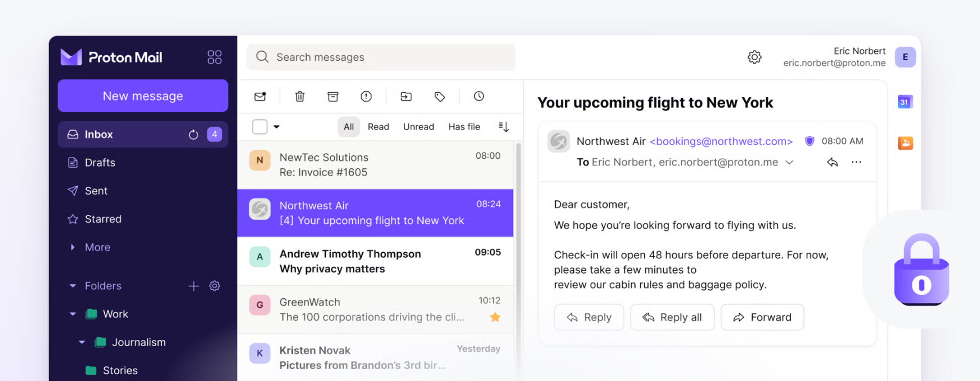Open Proton Calendar side panel icon

click(x=905, y=102)
